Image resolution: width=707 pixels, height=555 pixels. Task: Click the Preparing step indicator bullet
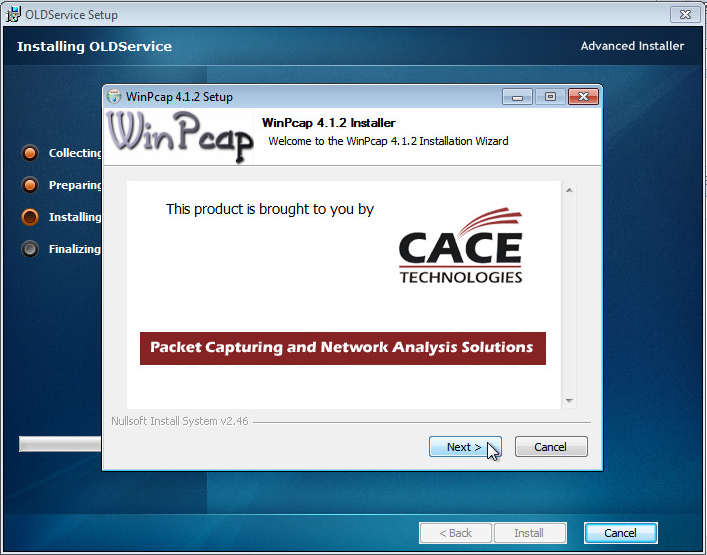30,185
